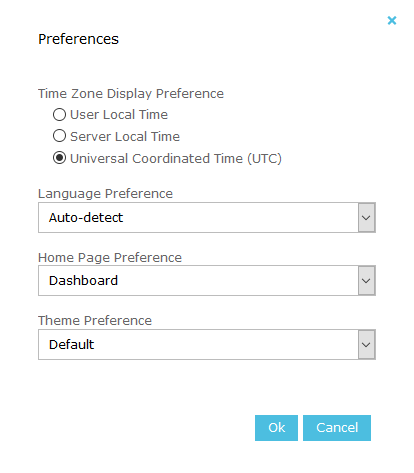Select the User Local Time radio button
Screen dimensions: 414x473
[59, 114]
